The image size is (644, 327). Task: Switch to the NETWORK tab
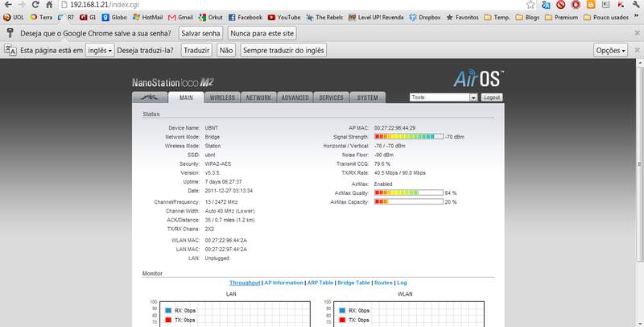[258, 97]
